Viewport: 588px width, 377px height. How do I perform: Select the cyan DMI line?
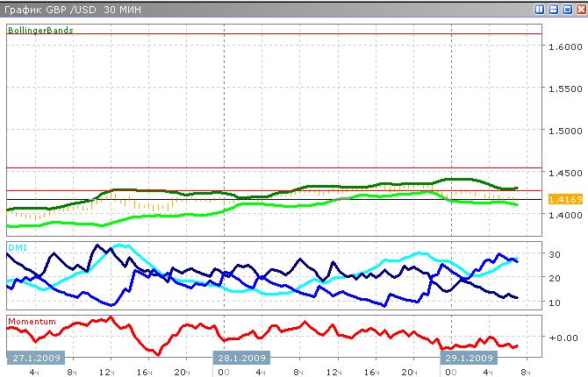(x=121, y=245)
